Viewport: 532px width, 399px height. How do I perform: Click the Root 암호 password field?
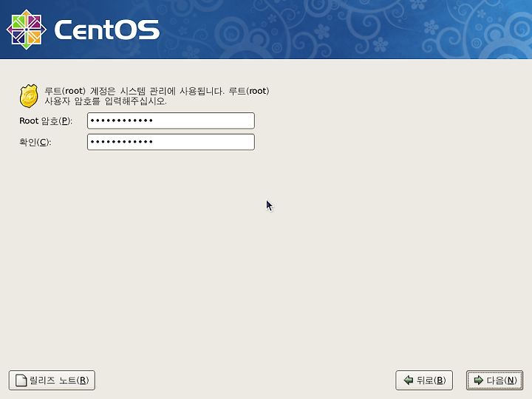171,120
